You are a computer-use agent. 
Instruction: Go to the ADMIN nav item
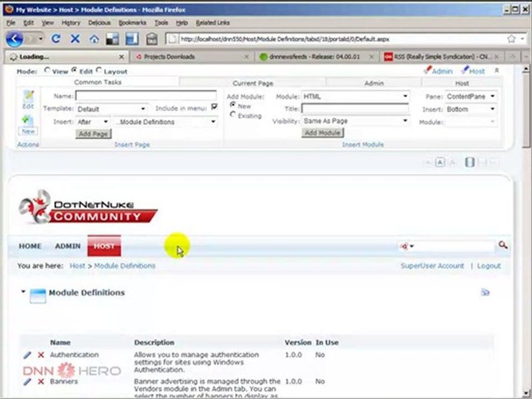[68, 246]
